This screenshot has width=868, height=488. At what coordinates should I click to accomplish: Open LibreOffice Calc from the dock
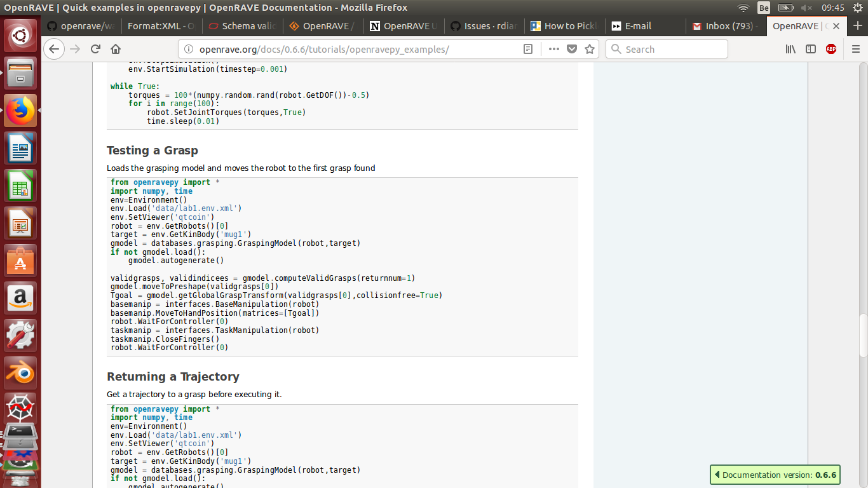(x=20, y=186)
